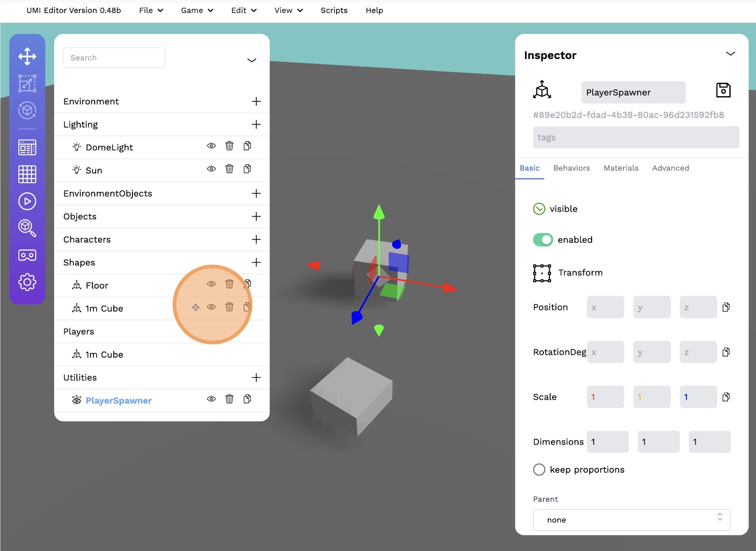Screen dimensions: 756x551
Task: Click the VR headset icon
Action: pos(27,255)
